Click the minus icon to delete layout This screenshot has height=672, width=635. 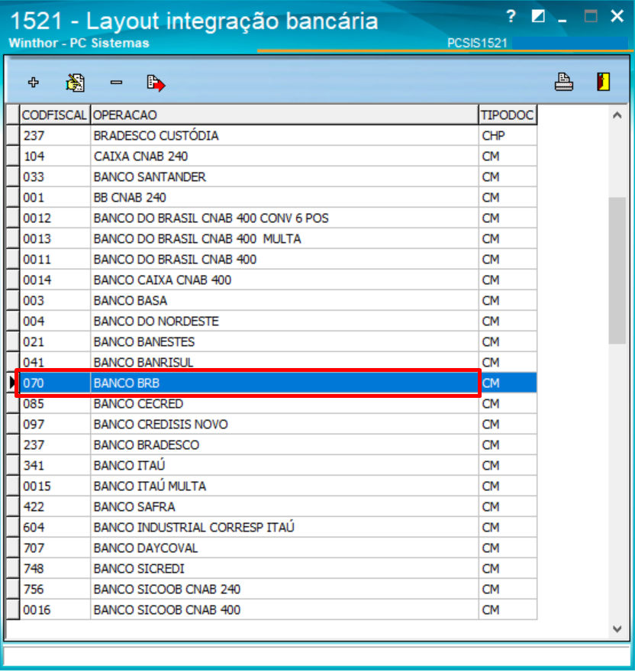(x=116, y=82)
